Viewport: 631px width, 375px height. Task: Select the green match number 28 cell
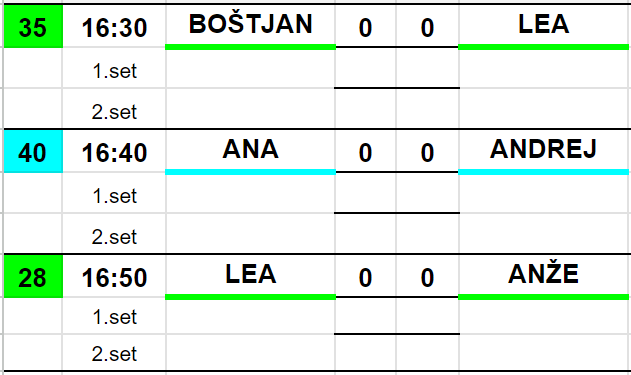pos(33,277)
